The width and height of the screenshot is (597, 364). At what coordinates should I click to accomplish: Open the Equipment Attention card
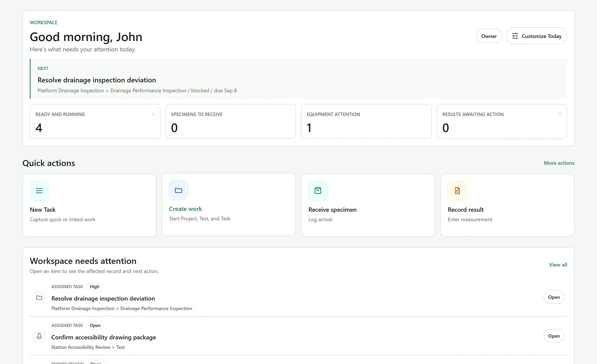[366, 121]
